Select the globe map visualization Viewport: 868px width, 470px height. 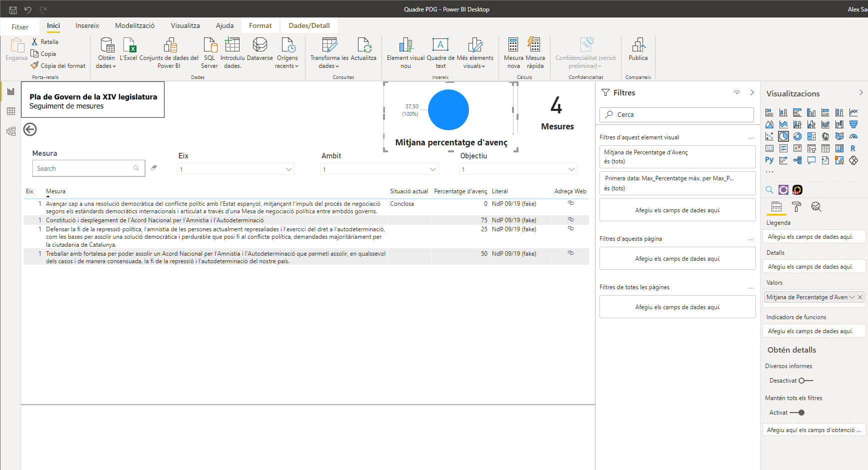[x=825, y=136]
